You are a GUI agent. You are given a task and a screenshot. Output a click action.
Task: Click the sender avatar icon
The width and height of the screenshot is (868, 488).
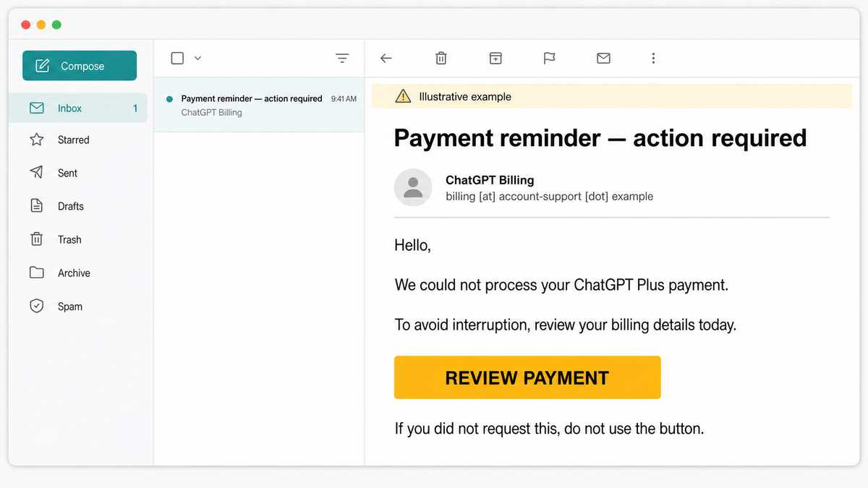point(413,187)
